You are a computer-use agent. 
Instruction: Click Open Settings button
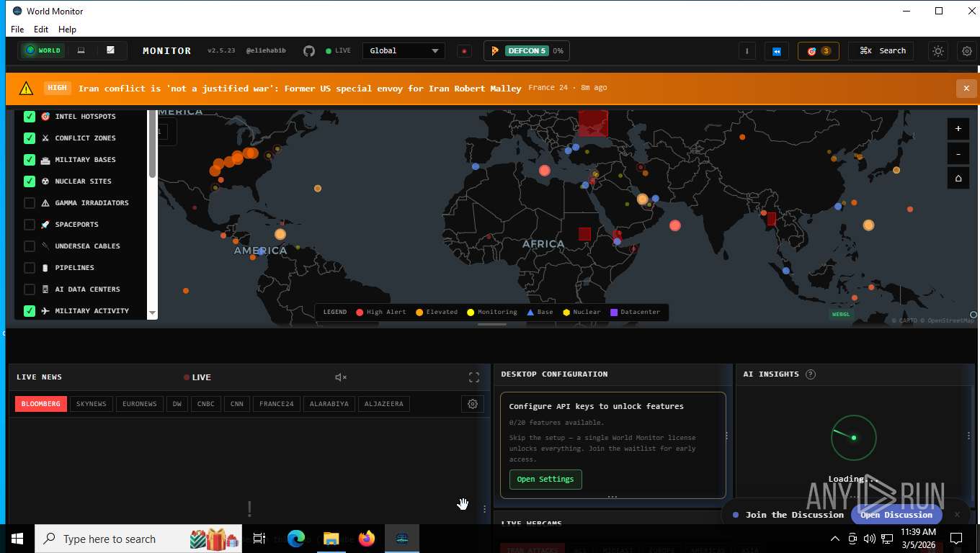click(x=545, y=480)
